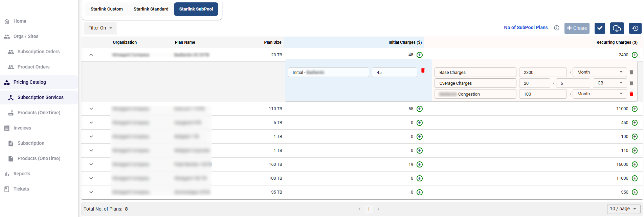Open the GB unit dropdown for Overage Charges
The image size is (644, 217).
pyautogui.click(x=610, y=83)
